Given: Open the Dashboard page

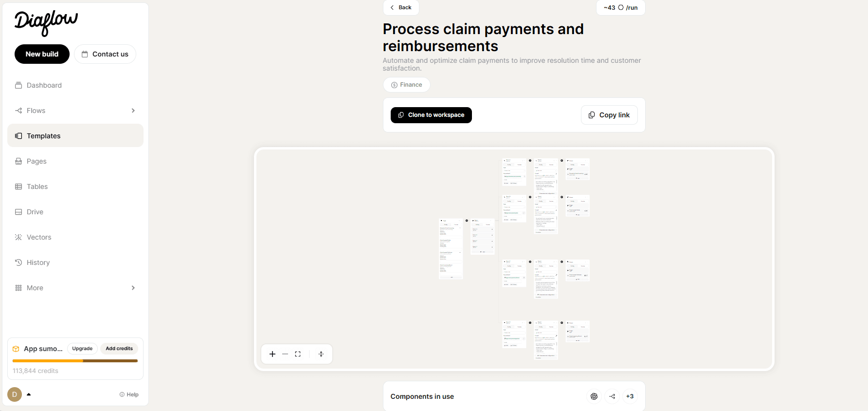Looking at the screenshot, I should point(44,85).
